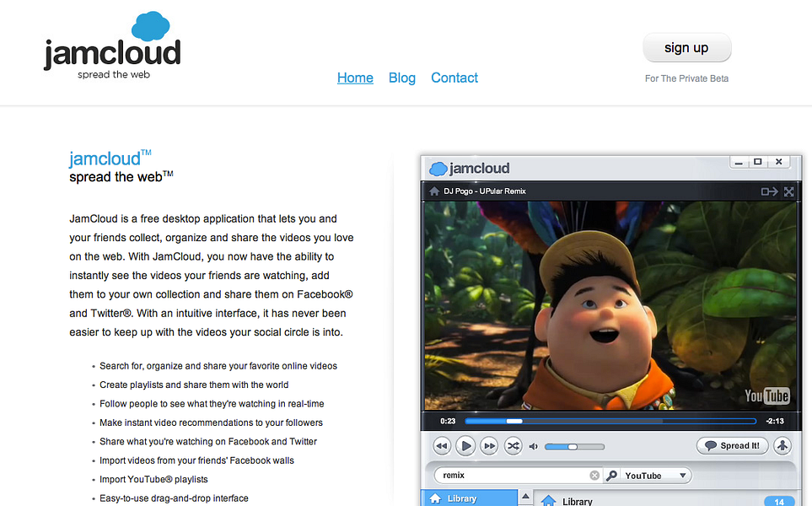This screenshot has width=812, height=506.
Task: Open the Contact page
Action: [x=454, y=78]
